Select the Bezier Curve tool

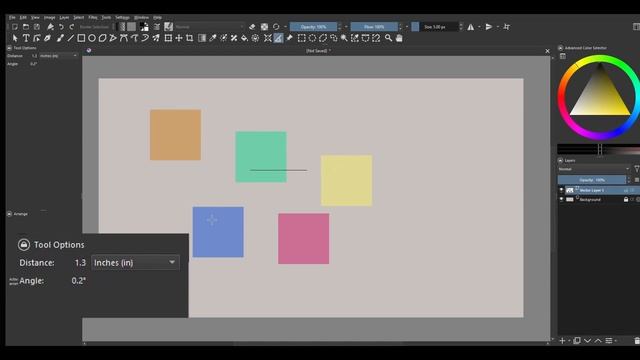pos(124,38)
